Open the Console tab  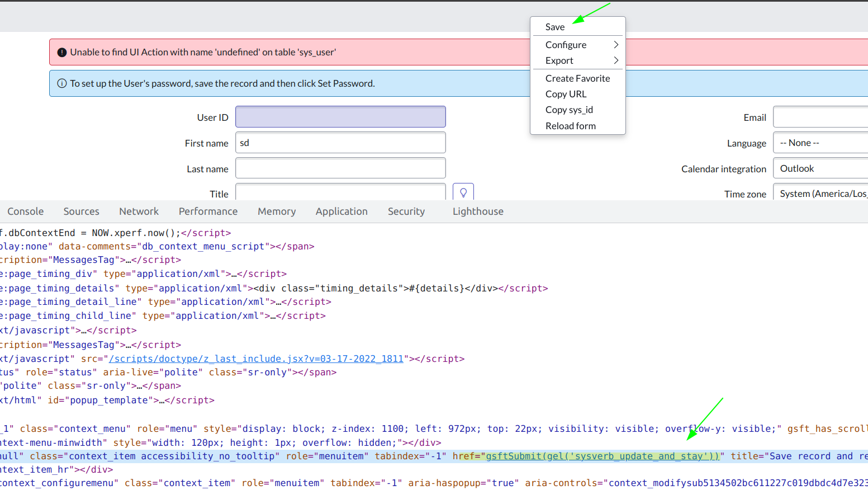[x=25, y=211]
